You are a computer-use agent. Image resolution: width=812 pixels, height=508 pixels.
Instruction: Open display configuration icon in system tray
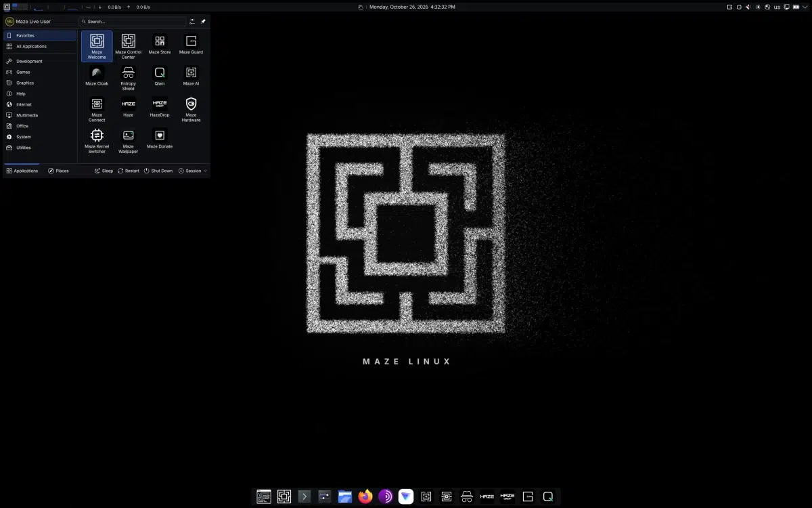coord(787,7)
